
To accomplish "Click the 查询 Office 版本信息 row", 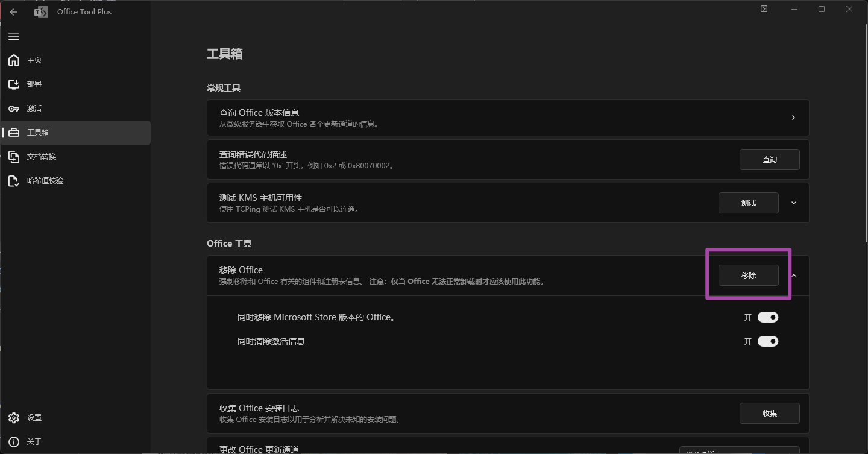I will click(x=508, y=118).
